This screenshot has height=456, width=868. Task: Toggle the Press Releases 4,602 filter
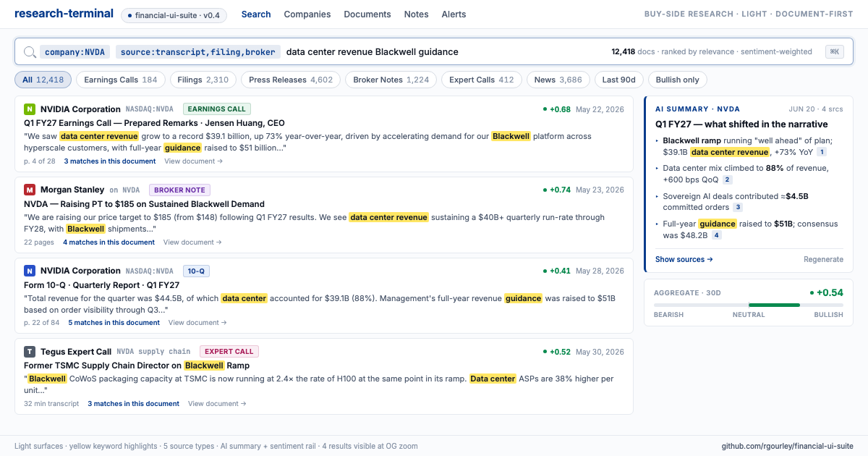[x=291, y=80]
